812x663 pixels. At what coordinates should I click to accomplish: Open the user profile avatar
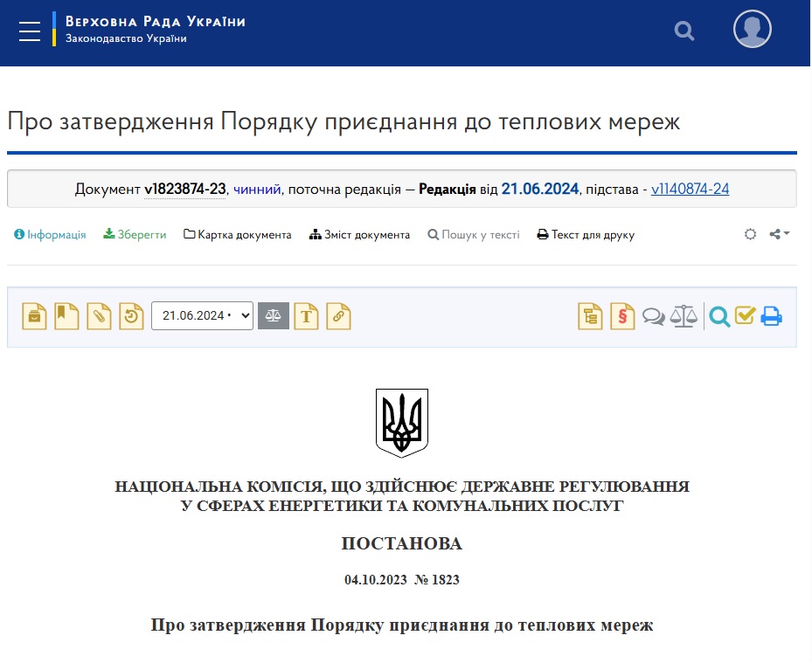752,30
